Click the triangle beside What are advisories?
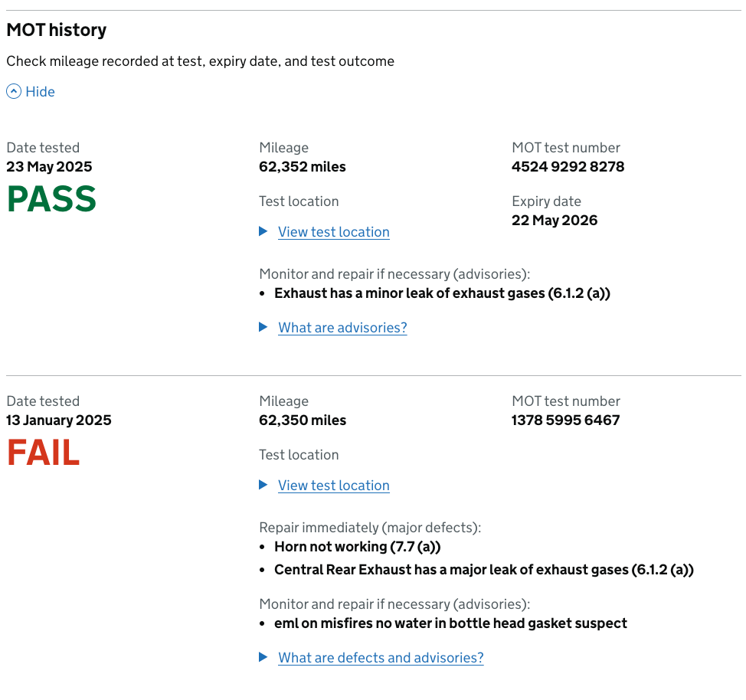Screen dimensions: 746x700 click(x=263, y=327)
